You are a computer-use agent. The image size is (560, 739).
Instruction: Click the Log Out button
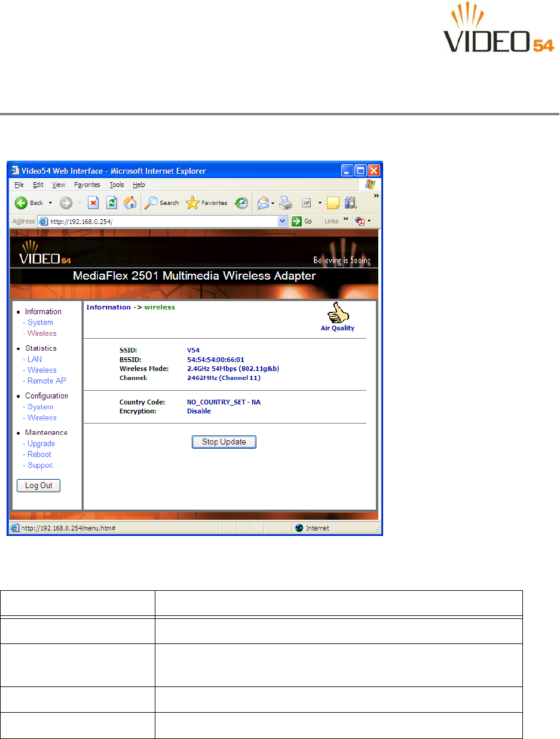pos(39,486)
